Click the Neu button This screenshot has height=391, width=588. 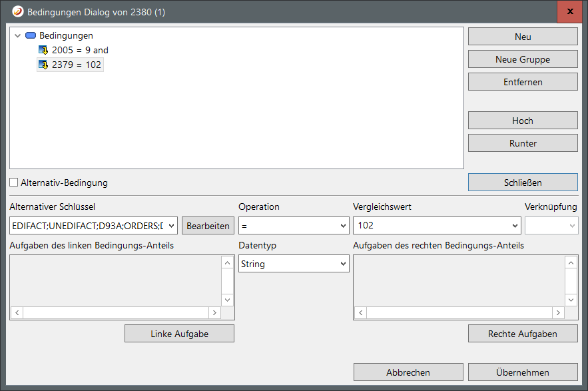click(522, 37)
